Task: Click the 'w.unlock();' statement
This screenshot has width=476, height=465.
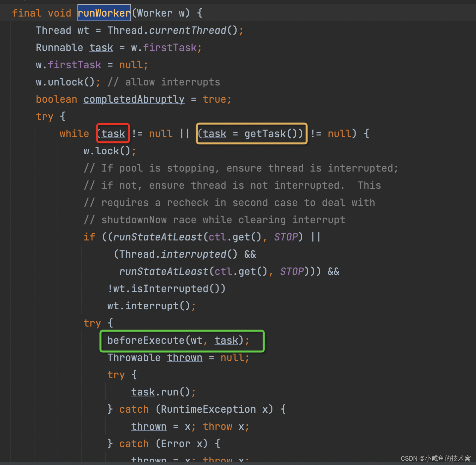Action: 68,82
